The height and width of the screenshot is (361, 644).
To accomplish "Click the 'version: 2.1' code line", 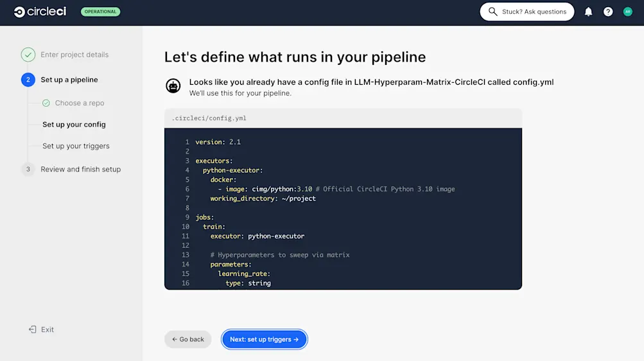I will pyautogui.click(x=218, y=142).
